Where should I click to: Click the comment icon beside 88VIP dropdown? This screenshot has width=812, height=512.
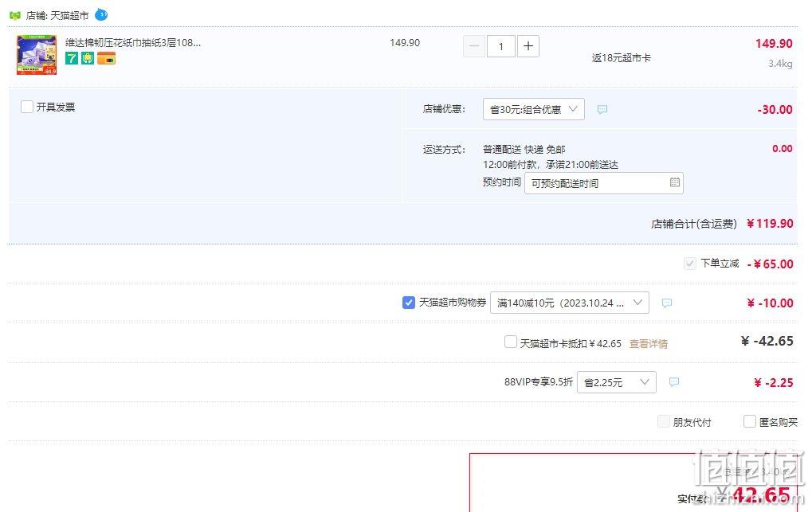pos(673,382)
